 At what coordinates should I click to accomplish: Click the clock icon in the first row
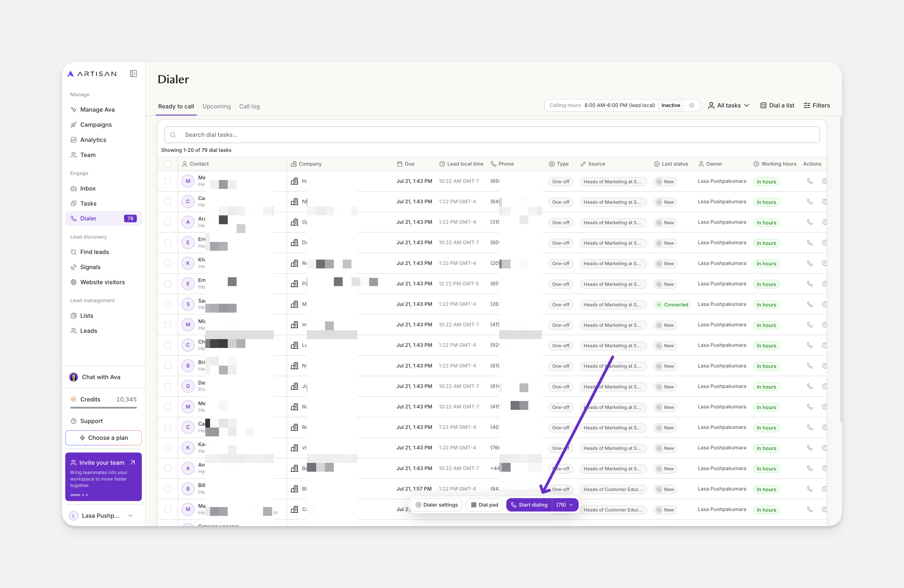tap(824, 181)
